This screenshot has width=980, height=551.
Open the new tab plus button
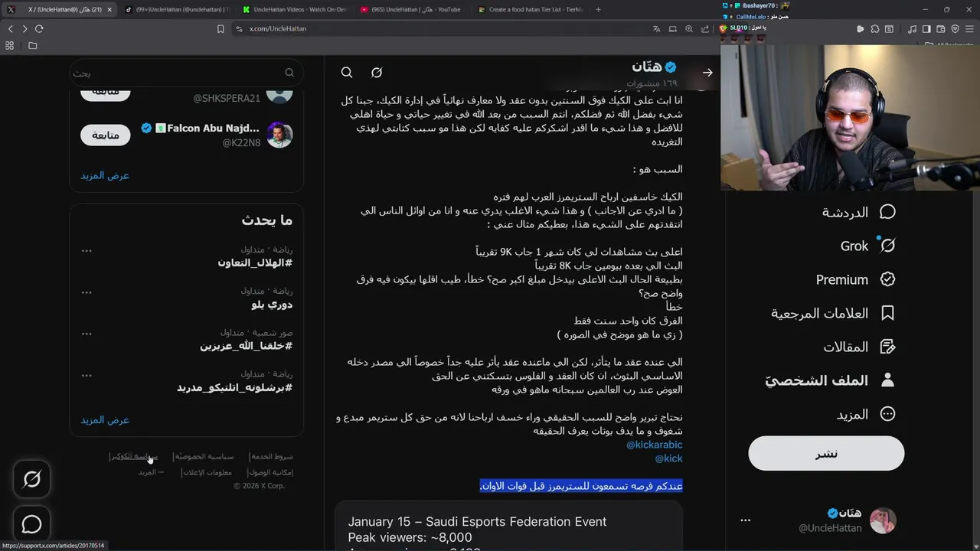tap(598, 9)
